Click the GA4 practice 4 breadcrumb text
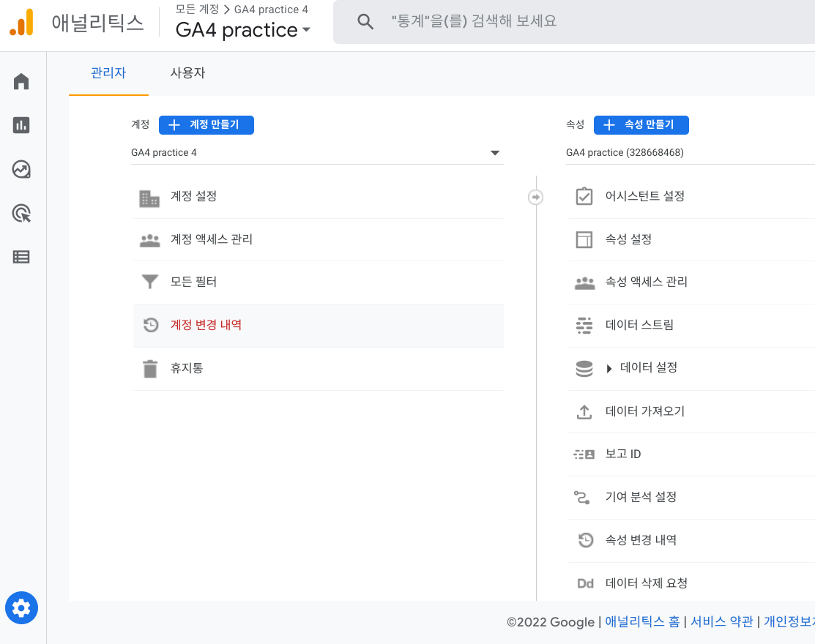This screenshot has width=815, height=644. [271, 10]
